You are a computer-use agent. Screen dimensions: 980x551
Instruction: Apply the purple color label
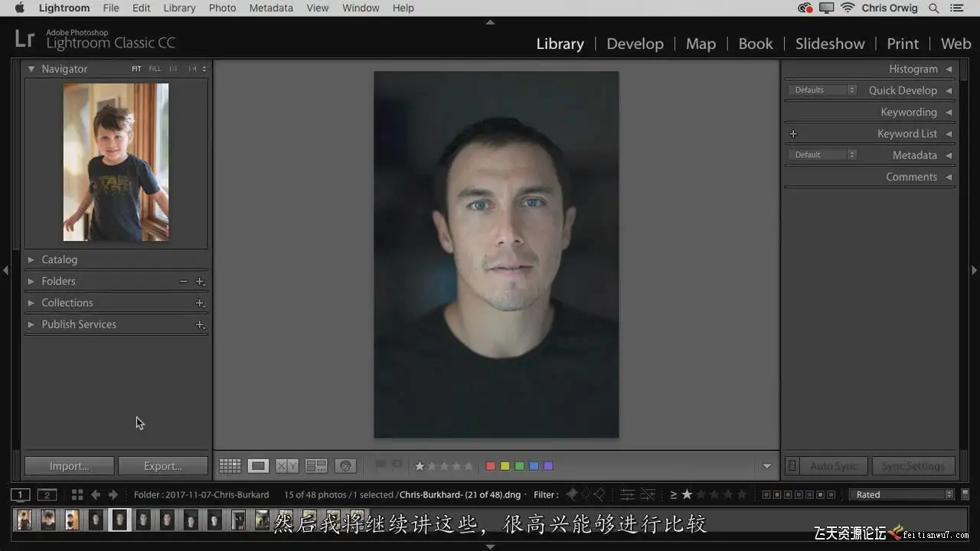548,466
